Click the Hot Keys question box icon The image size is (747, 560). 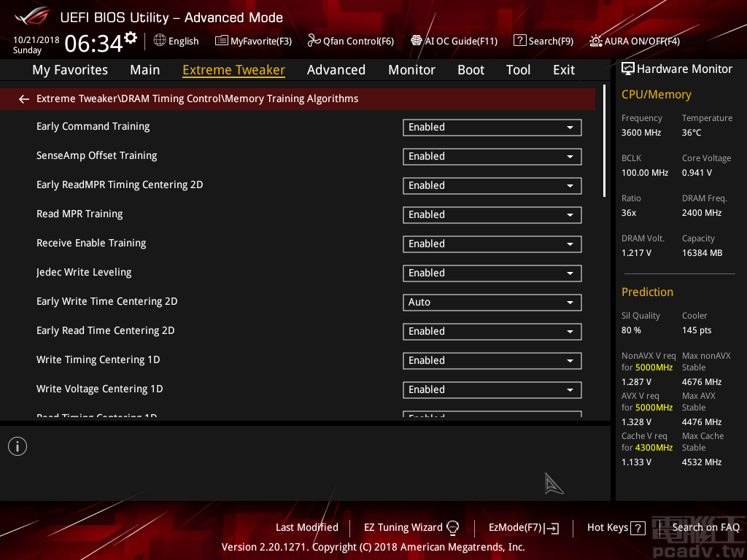[x=638, y=528]
